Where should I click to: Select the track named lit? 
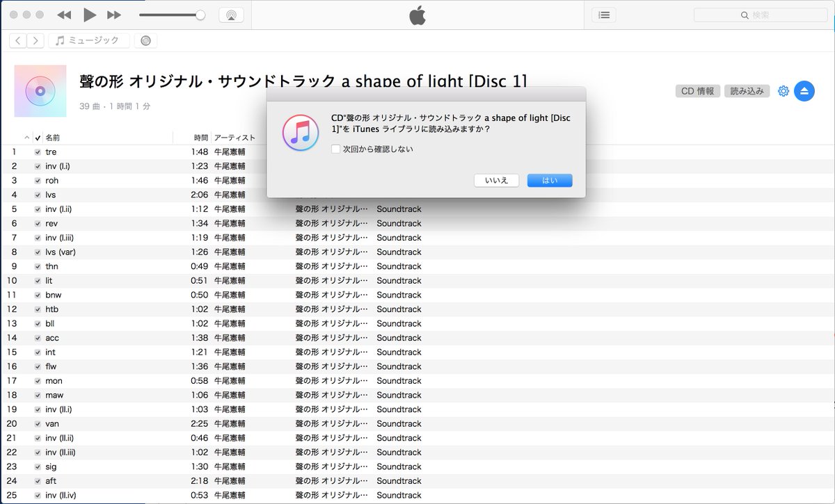pyautogui.click(x=49, y=280)
